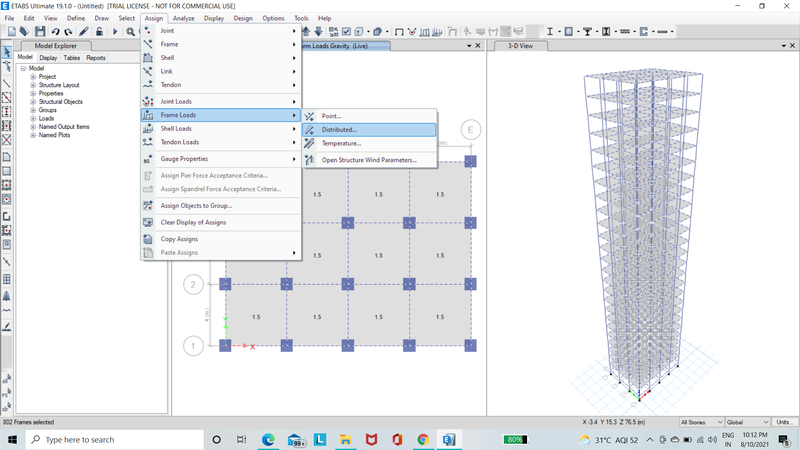The width and height of the screenshot is (800, 450).
Task: Open the 3-D View window options arrow
Action: tap(784, 46)
